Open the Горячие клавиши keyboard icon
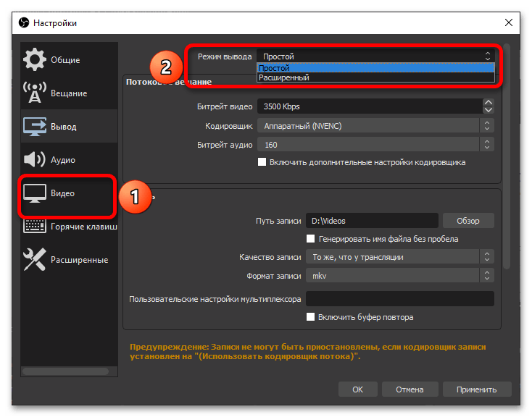532x417 pixels. (35, 226)
